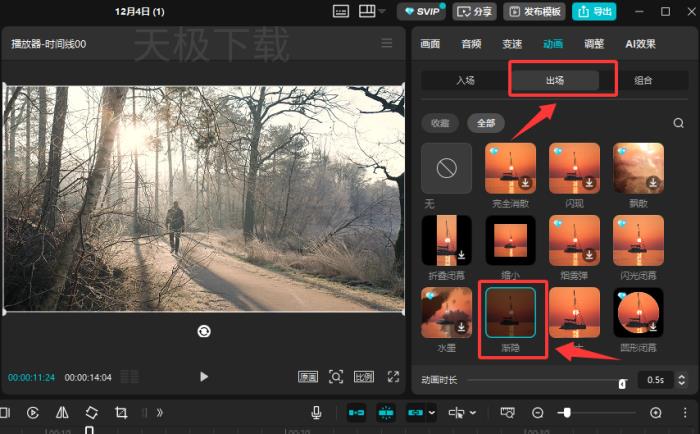
Task: Zoom out timeline with minus icon
Action: [537, 412]
